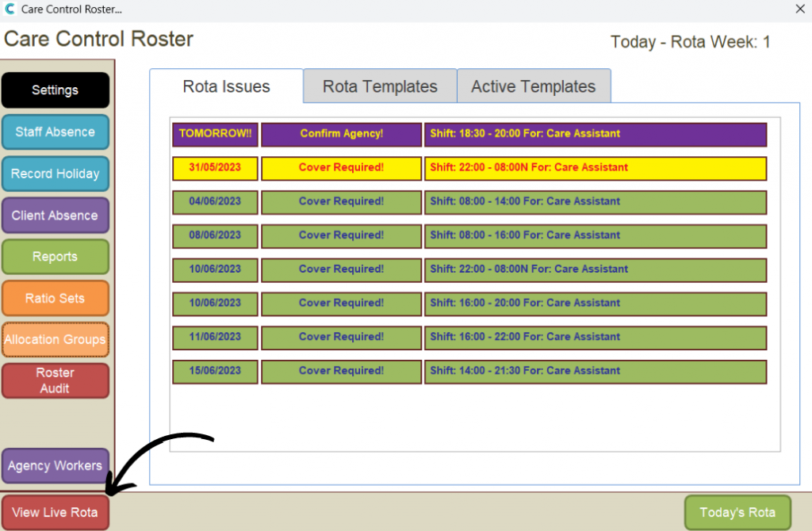The height and width of the screenshot is (531, 812).
Task: Click the Record Holiday button
Action: [56, 174]
